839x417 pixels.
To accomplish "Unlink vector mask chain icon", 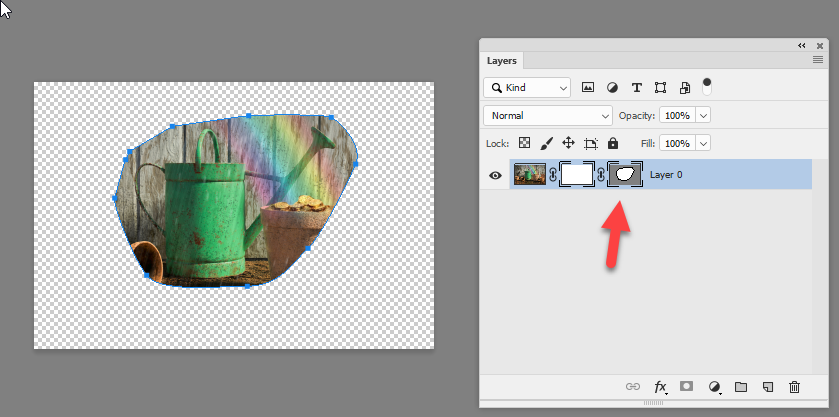I will point(601,175).
